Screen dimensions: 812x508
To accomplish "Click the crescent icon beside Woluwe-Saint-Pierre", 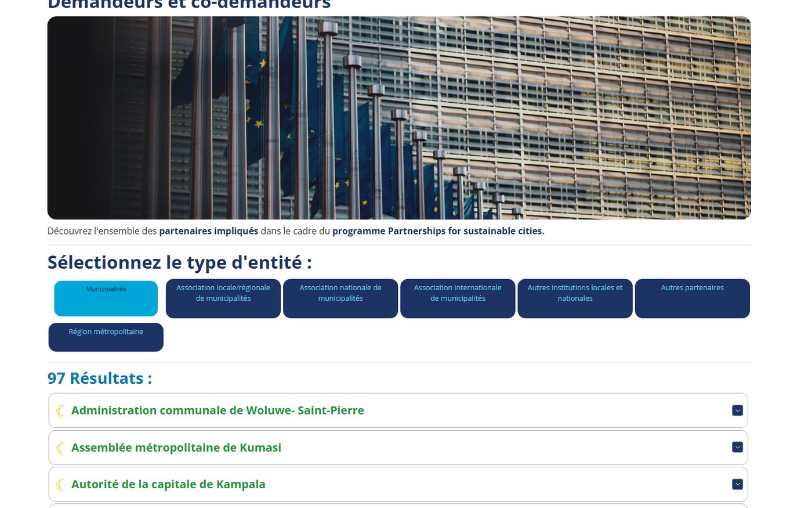I will click(x=60, y=411).
